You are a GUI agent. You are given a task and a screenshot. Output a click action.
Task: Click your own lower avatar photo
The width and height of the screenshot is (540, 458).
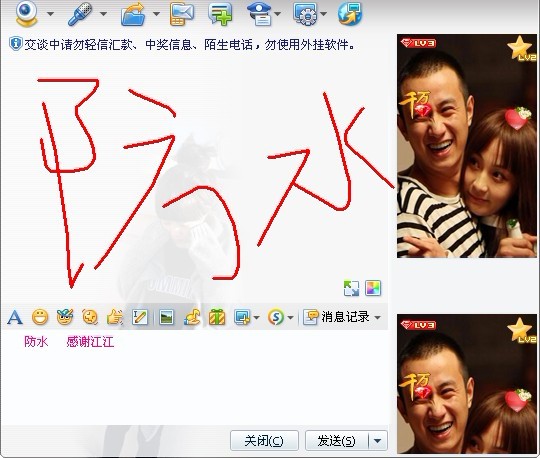pyautogui.click(x=467, y=384)
